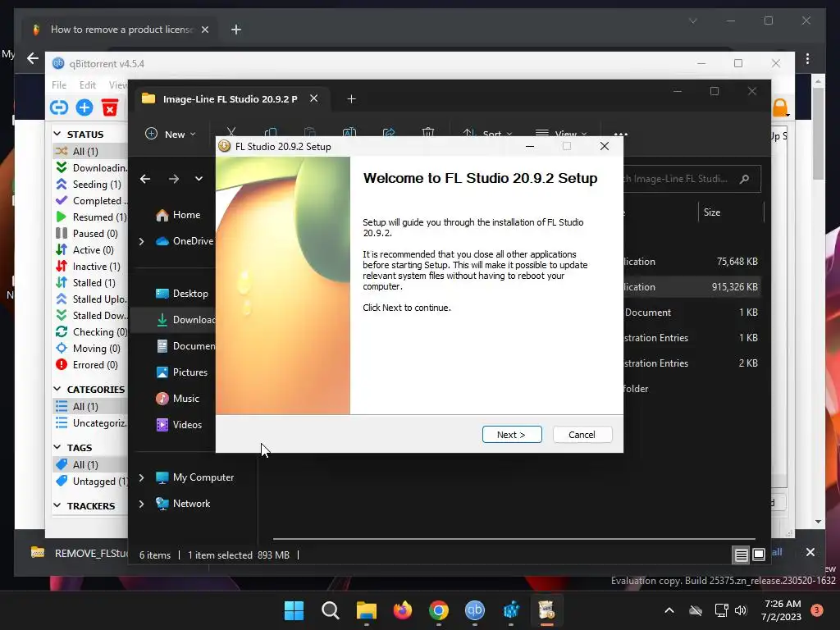This screenshot has height=630, width=840.
Task: Click Next in FL Studio Setup
Action: (512, 435)
